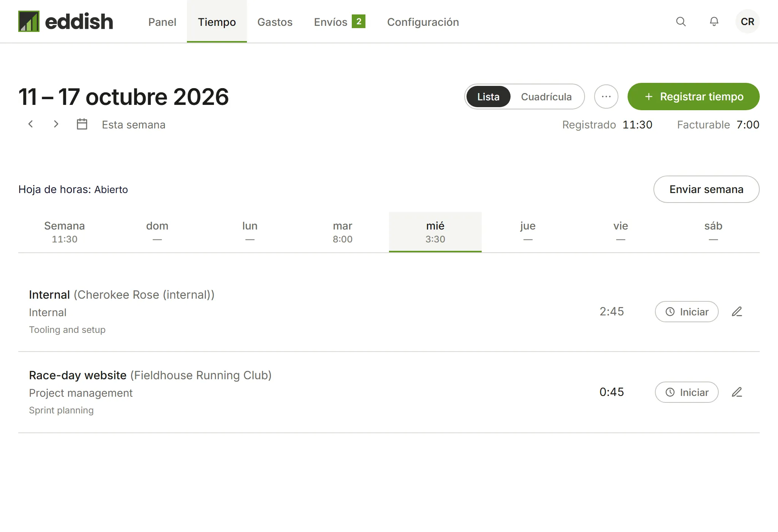The image size is (778, 532).
Task: Select the Semana 11:30 tab
Action: pyautogui.click(x=65, y=232)
